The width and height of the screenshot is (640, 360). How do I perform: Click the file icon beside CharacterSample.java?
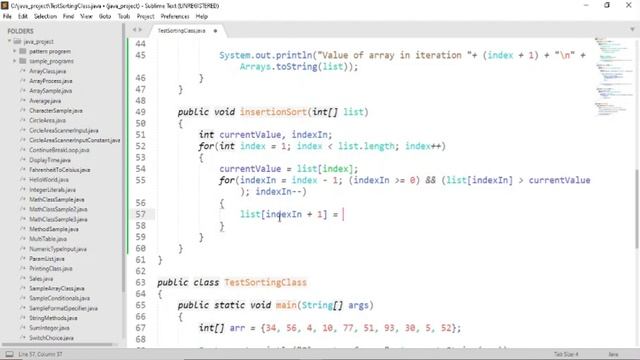tap(23, 110)
